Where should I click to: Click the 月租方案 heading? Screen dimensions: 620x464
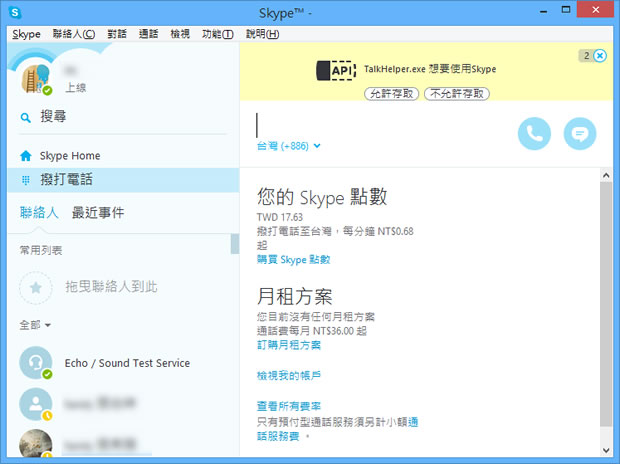(x=295, y=296)
